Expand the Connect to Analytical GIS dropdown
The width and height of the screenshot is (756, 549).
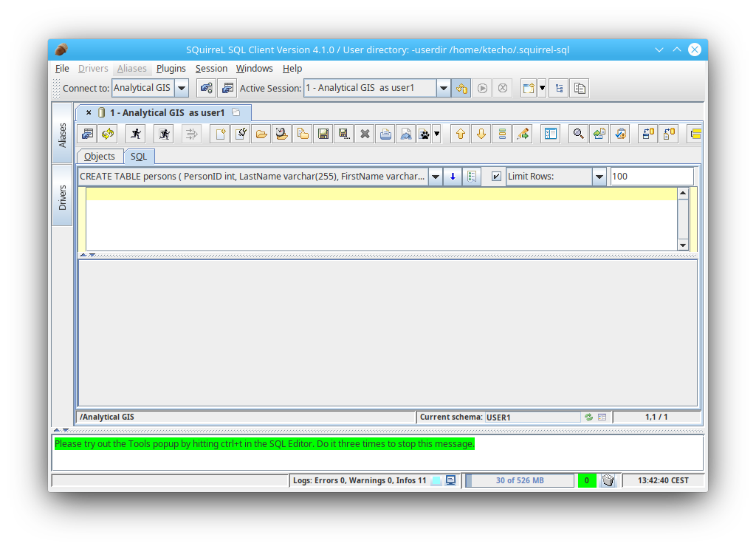[x=182, y=88]
